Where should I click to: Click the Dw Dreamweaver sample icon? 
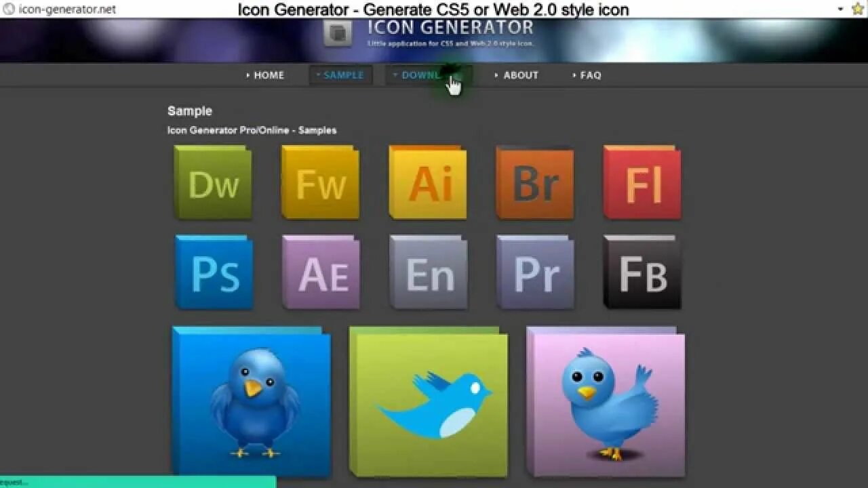pyautogui.click(x=213, y=182)
